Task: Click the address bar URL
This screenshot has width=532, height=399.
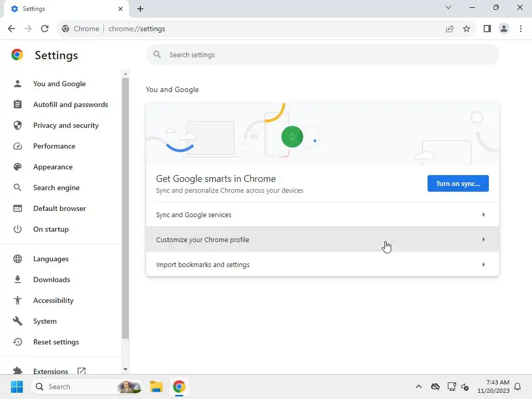Action: [x=137, y=29]
